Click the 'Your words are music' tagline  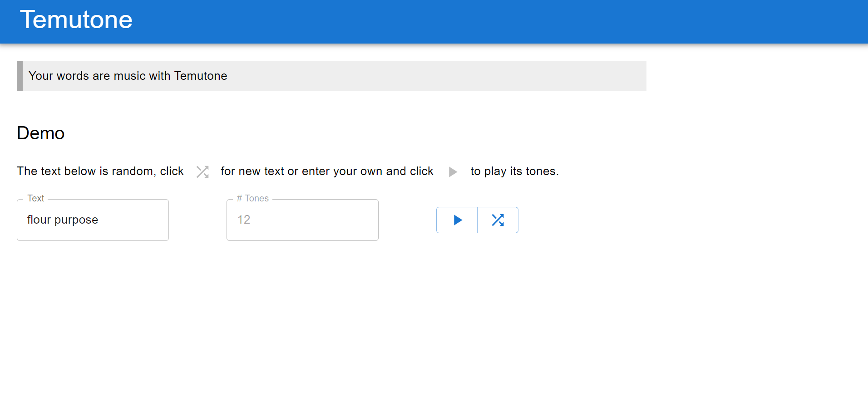[128, 76]
